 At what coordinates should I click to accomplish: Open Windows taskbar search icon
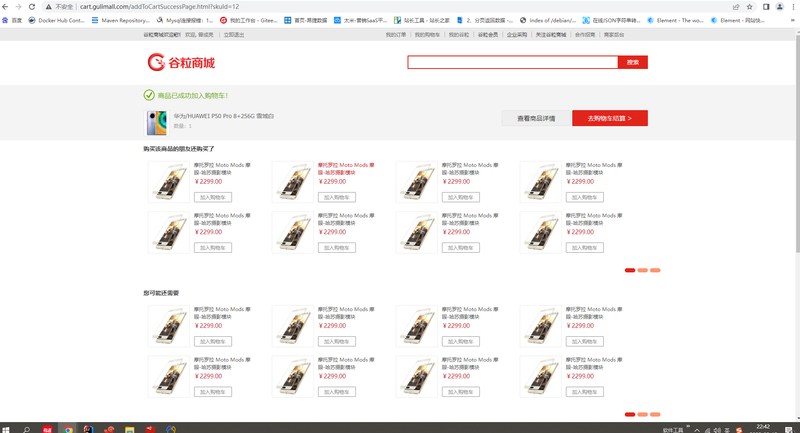[27, 429]
